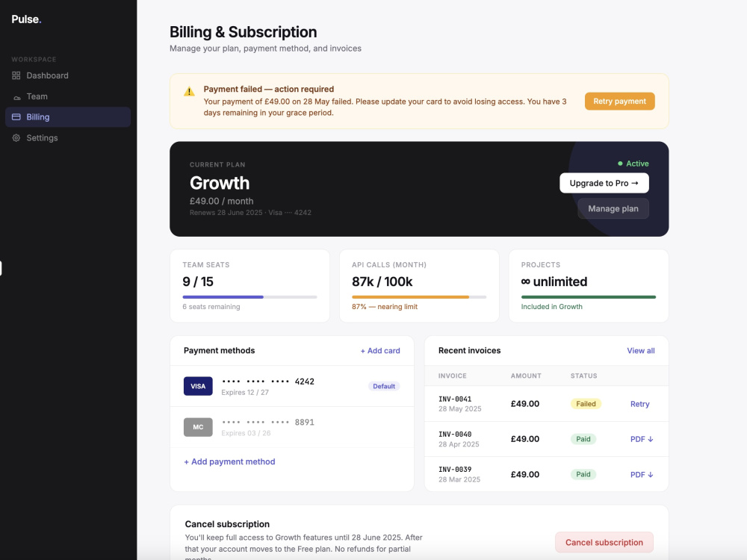This screenshot has width=747, height=560.
Task: Click the Cancel subscription section heading
Action: tap(227, 524)
